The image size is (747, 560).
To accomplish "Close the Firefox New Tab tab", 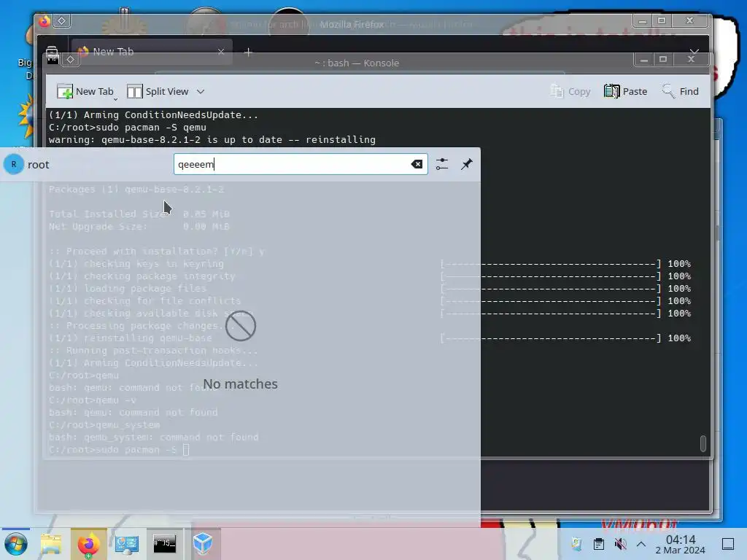I will (x=220, y=52).
